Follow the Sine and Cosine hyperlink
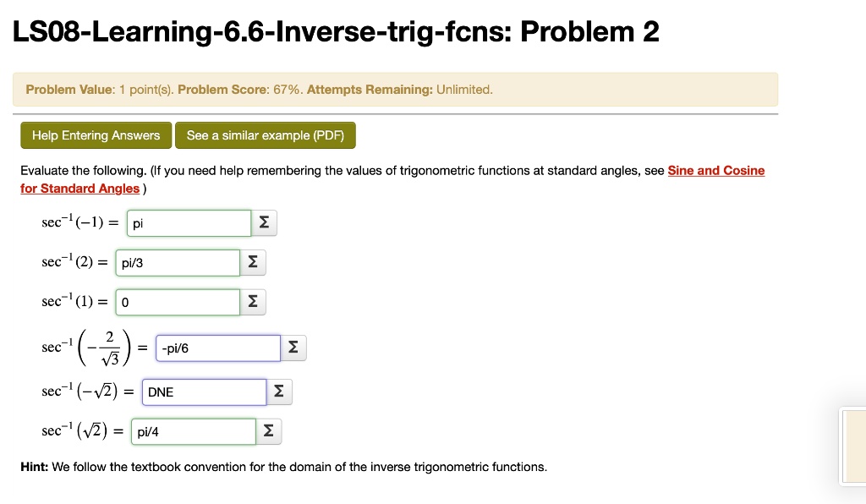The height and width of the screenshot is (504, 866). click(715, 170)
